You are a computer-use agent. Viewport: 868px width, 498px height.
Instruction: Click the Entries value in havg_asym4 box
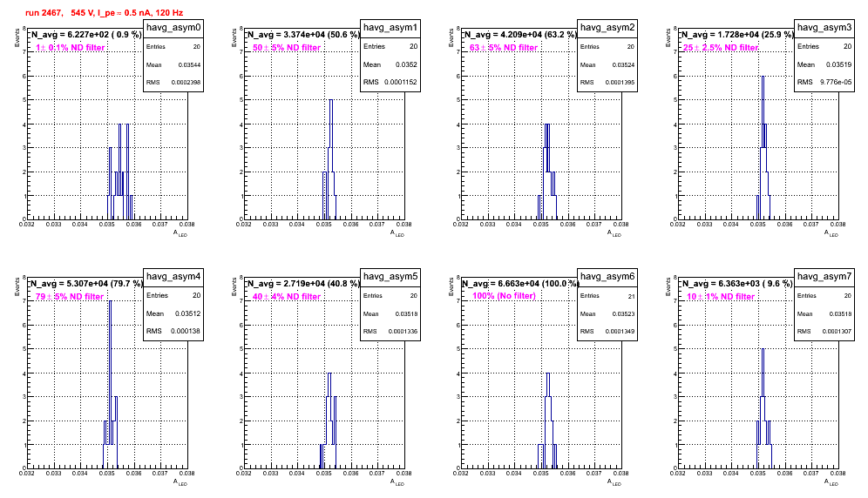pos(196,295)
